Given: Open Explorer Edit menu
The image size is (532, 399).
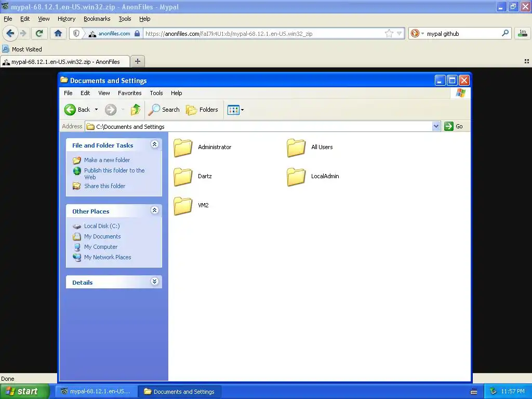Looking at the screenshot, I should tap(85, 93).
